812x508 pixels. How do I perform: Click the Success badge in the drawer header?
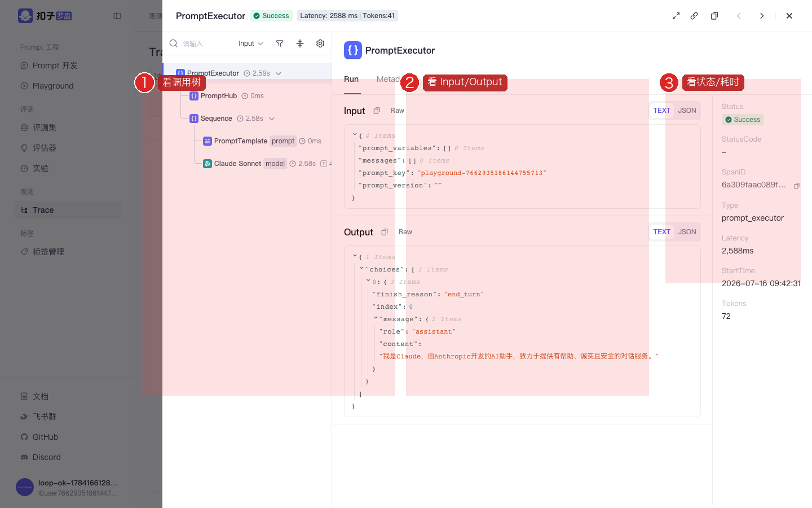pos(271,16)
